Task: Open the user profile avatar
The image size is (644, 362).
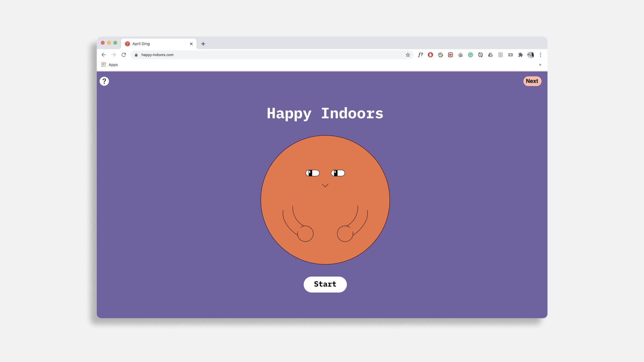Action: tap(531, 55)
